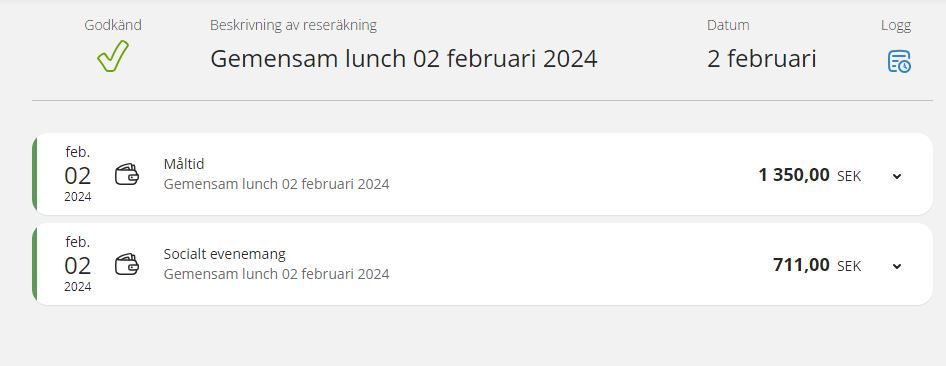Click wallet icon on Socialt evenemang row
The width and height of the screenshot is (946, 366).
click(127, 264)
